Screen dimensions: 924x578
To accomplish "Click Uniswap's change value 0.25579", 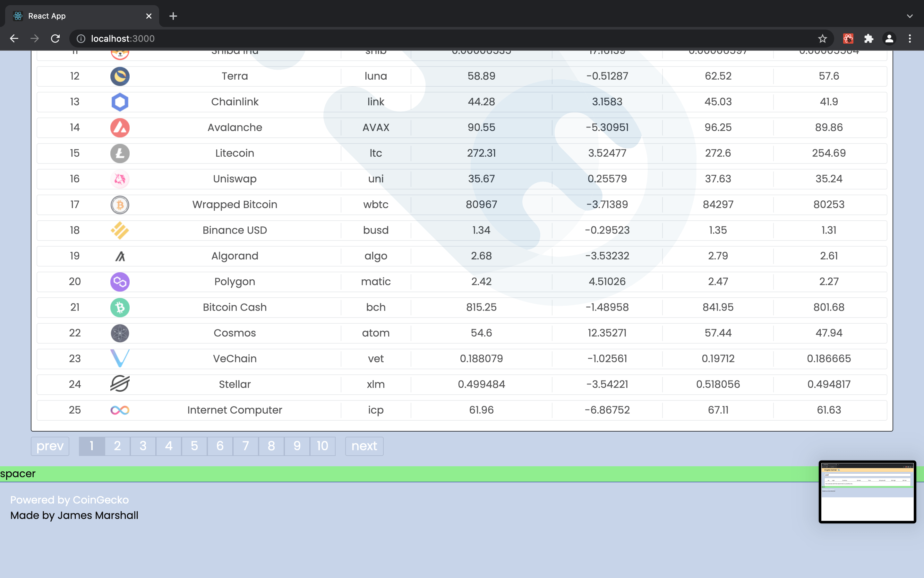I will tap(607, 179).
